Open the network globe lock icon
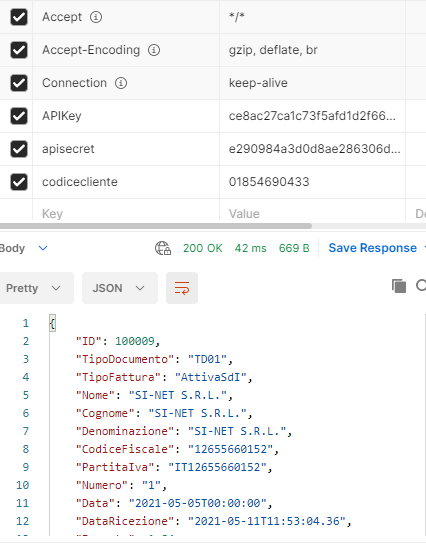Viewport: 426px width, 559px height. [163, 248]
